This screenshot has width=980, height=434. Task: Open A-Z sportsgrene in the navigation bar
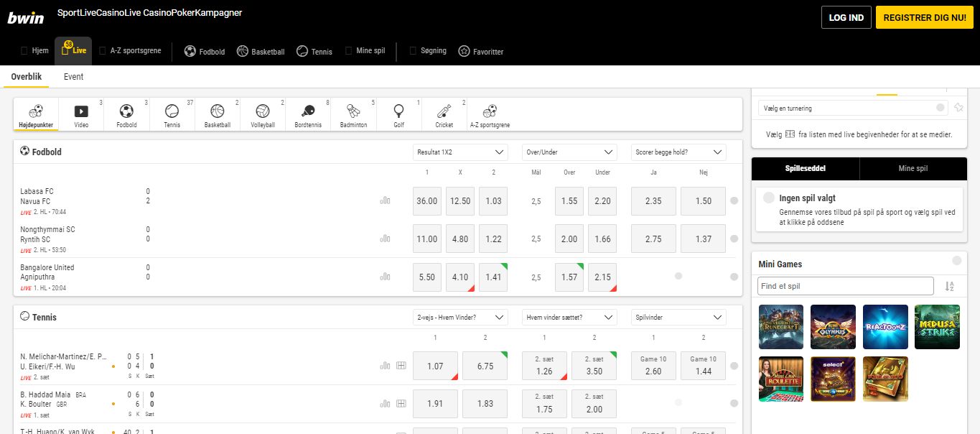coord(131,51)
